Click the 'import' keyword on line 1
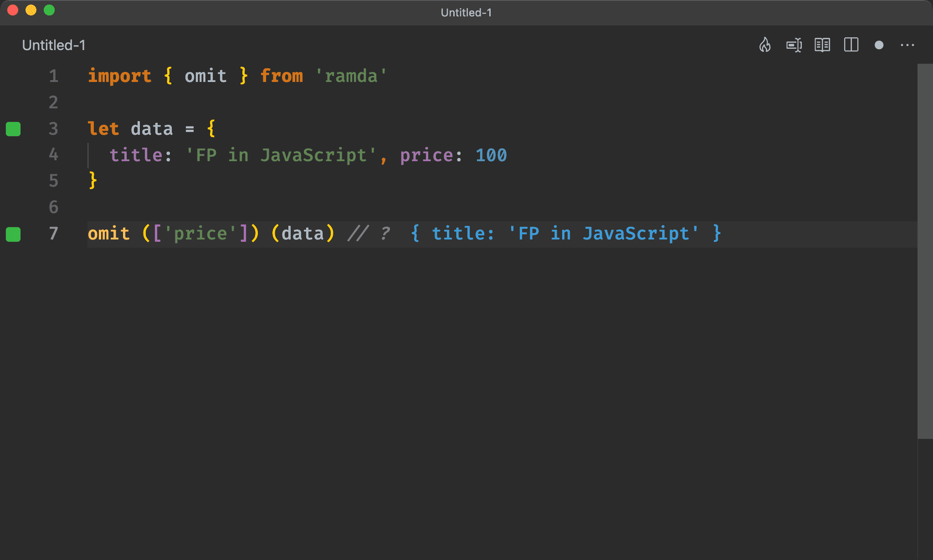The height and width of the screenshot is (560, 933). (119, 76)
